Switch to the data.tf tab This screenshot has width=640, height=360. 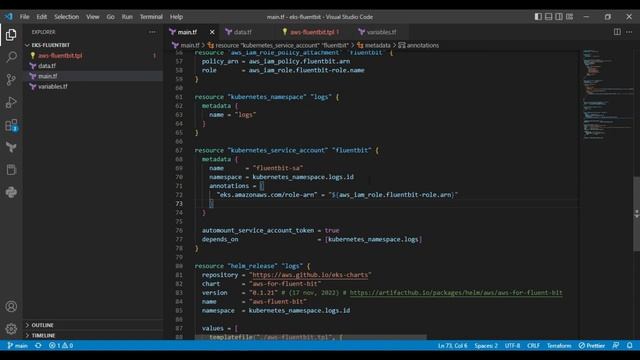[x=243, y=32]
